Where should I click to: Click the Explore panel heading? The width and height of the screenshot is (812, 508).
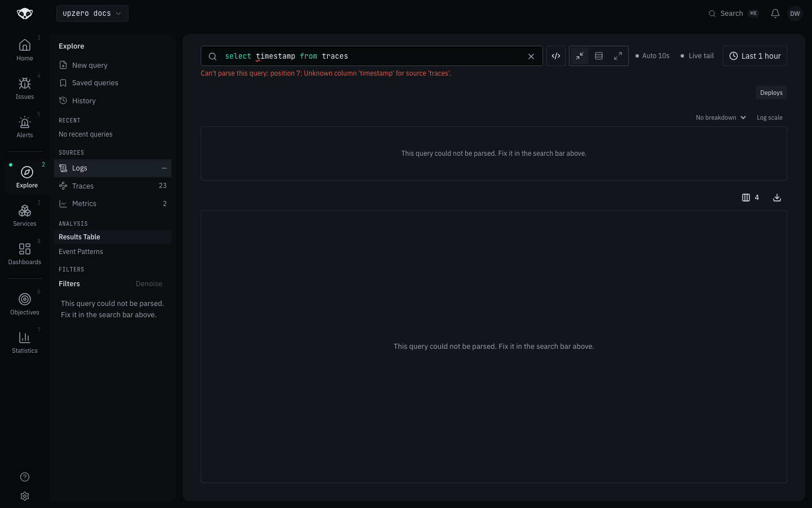(x=72, y=46)
